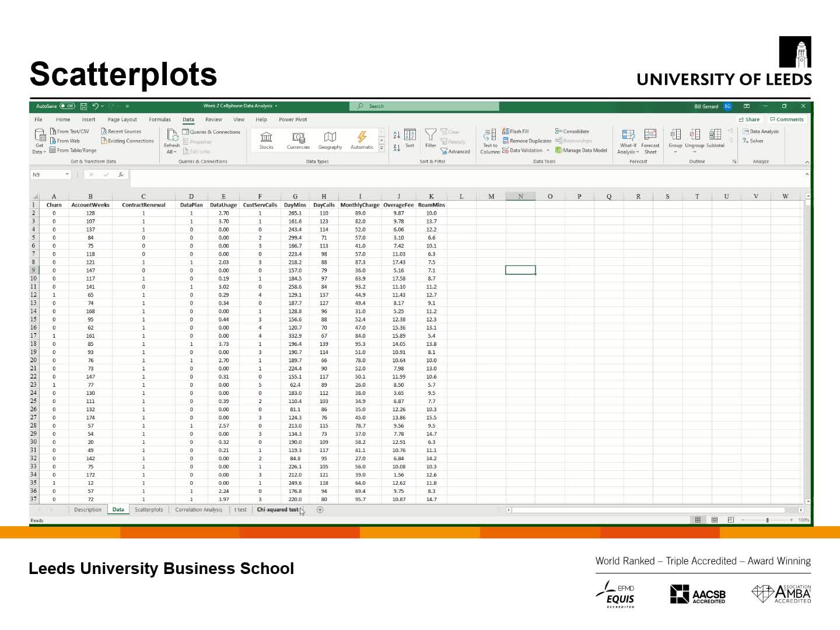
Task: Go to the Scatterplots sheet tab
Action: coord(149,510)
